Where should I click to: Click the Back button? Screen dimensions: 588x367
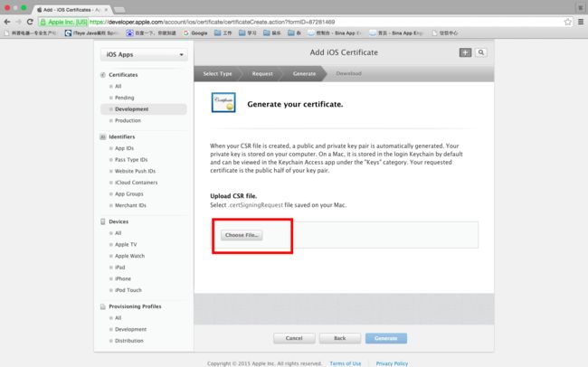(x=340, y=338)
